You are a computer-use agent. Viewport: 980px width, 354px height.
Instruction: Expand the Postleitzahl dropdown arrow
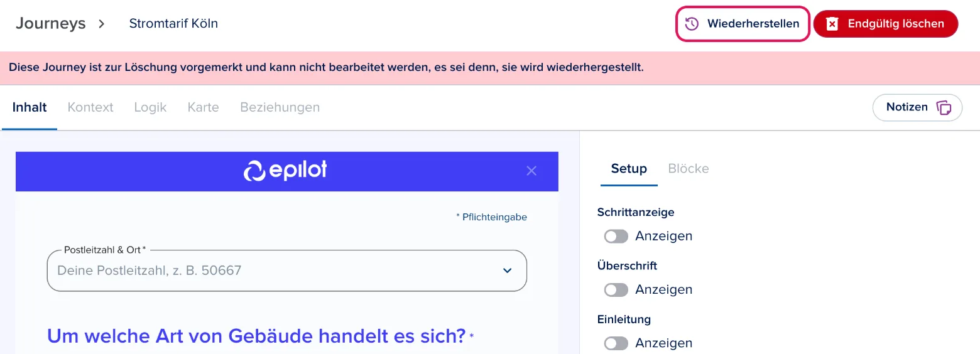tap(508, 271)
